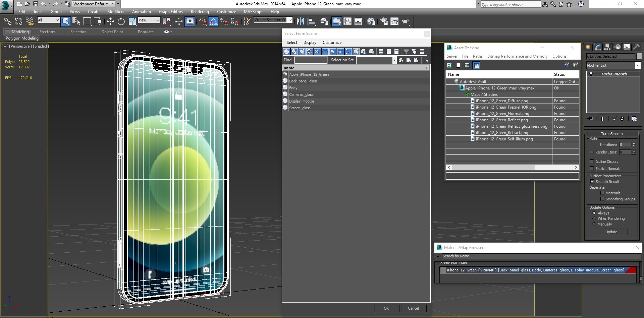Choose the Select and Move tool
Screen dimensions: 644x318
tap(110, 21)
